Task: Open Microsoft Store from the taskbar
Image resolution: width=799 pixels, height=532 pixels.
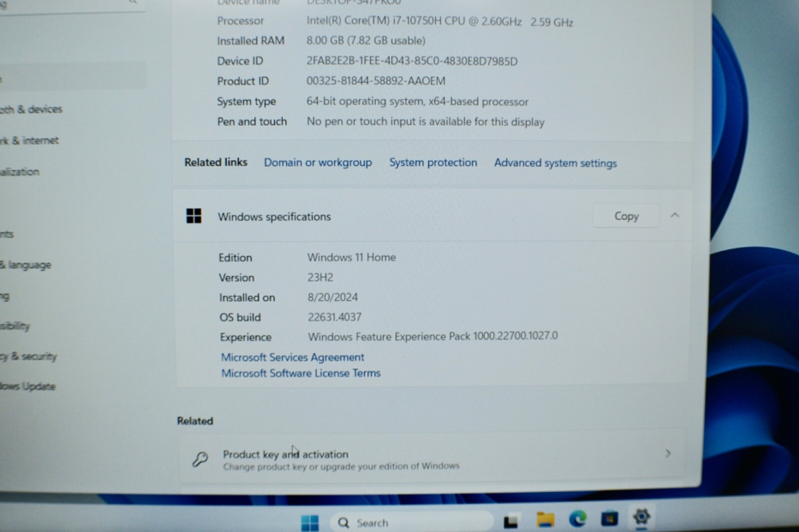Action: (x=609, y=519)
